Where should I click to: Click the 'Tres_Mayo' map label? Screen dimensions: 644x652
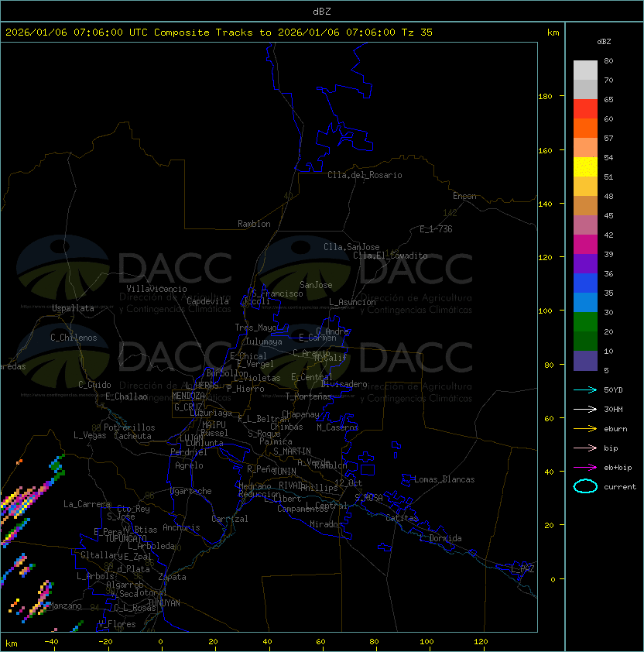pyautogui.click(x=255, y=328)
